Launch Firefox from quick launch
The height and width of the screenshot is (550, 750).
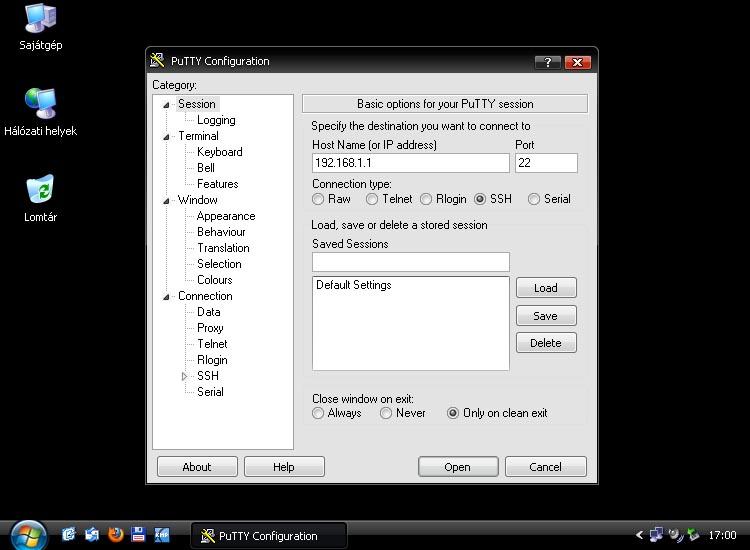coord(115,535)
